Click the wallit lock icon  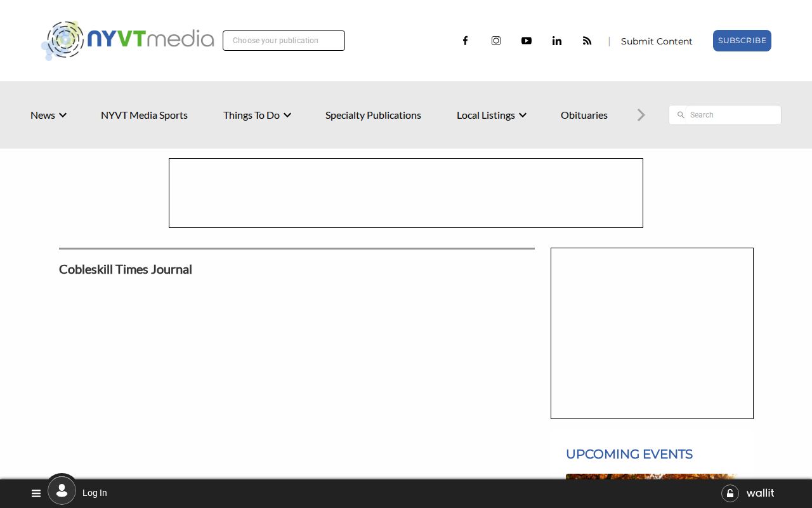pyautogui.click(x=730, y=493)
